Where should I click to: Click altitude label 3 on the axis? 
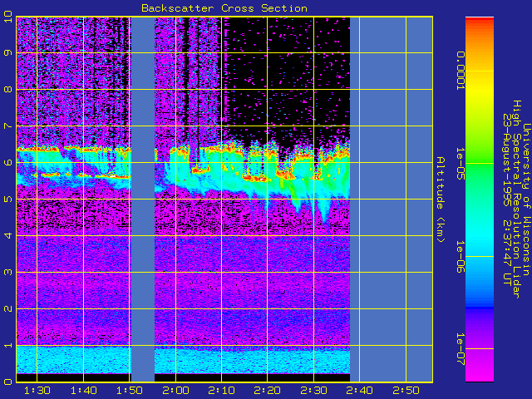[x=8, y=272]
